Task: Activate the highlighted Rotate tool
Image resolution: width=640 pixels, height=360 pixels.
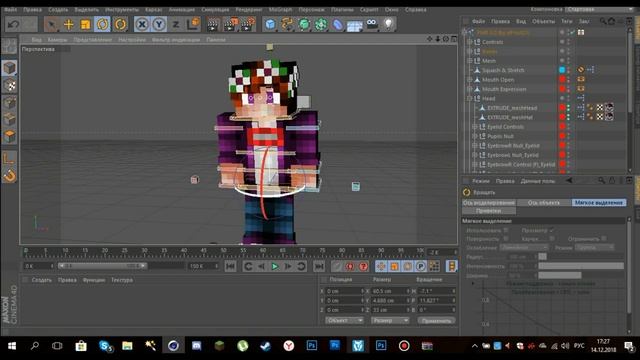Action: coord(102,24)
